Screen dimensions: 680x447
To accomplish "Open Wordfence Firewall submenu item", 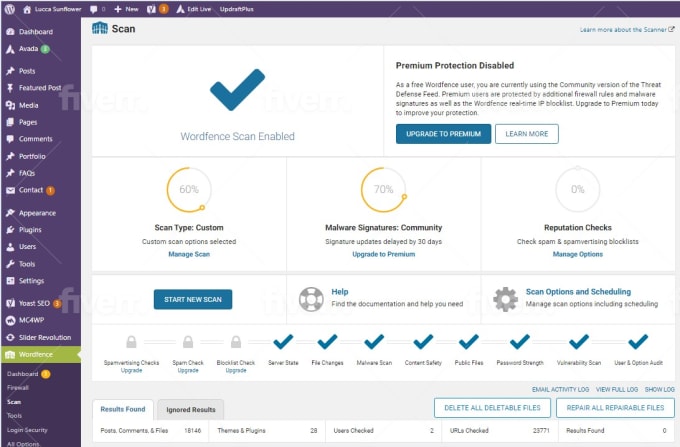I will (18, 388).
